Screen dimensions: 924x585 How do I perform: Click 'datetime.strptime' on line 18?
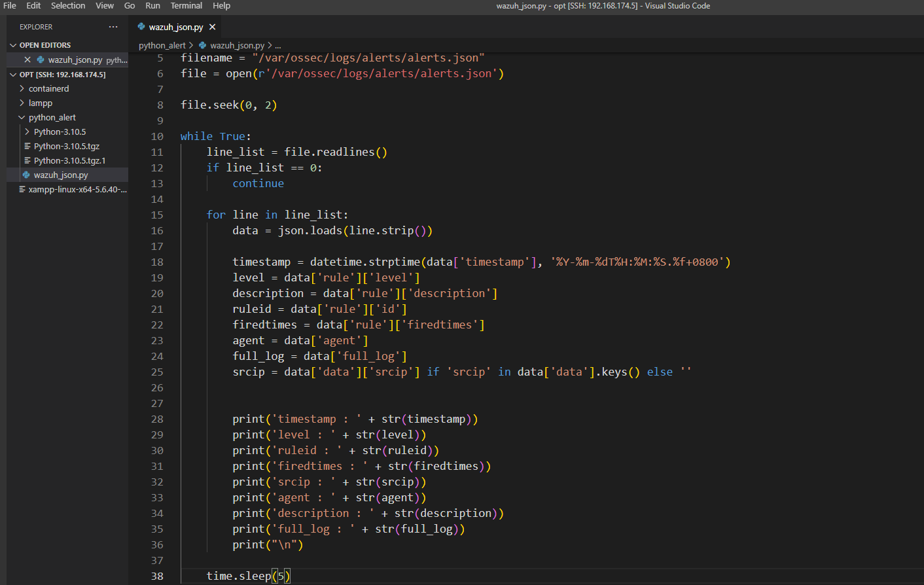pyautogui.click(x=365, y=262)
